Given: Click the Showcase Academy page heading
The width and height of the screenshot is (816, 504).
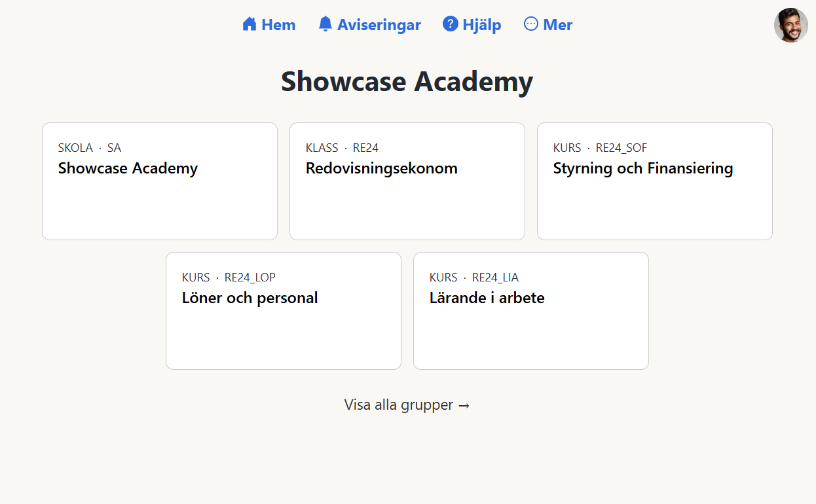Looking at the screenshot, I should 407,81.
